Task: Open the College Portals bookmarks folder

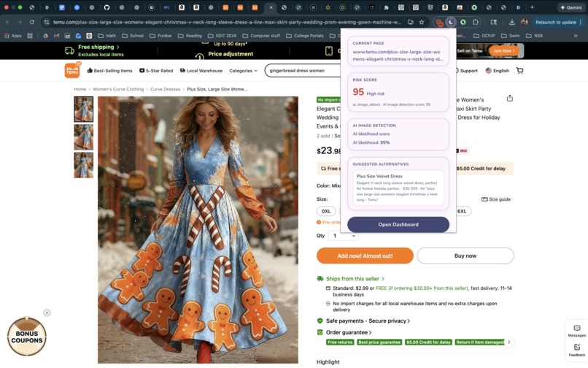Action: (x=305, y=36)
